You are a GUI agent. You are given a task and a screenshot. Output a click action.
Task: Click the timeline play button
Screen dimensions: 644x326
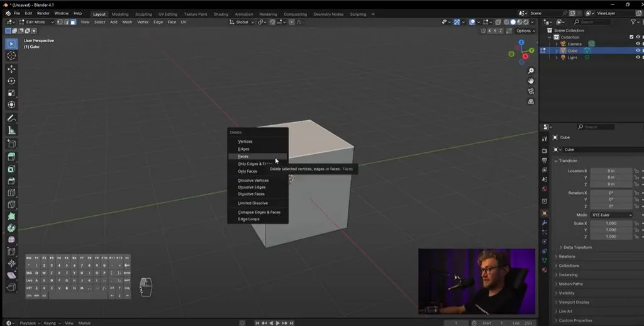click(277, 323)
